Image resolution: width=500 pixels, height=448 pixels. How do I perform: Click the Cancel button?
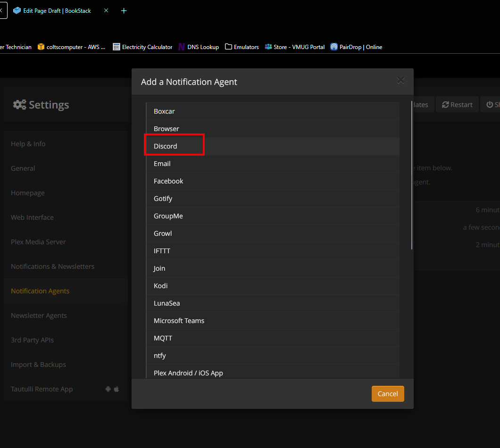(x=387, y=394)
